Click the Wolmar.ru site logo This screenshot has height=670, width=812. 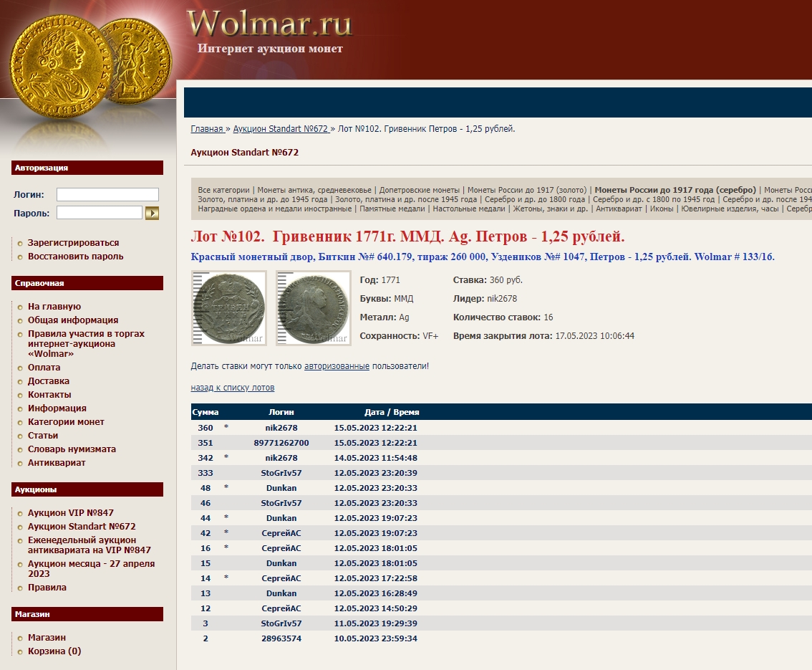269,24
